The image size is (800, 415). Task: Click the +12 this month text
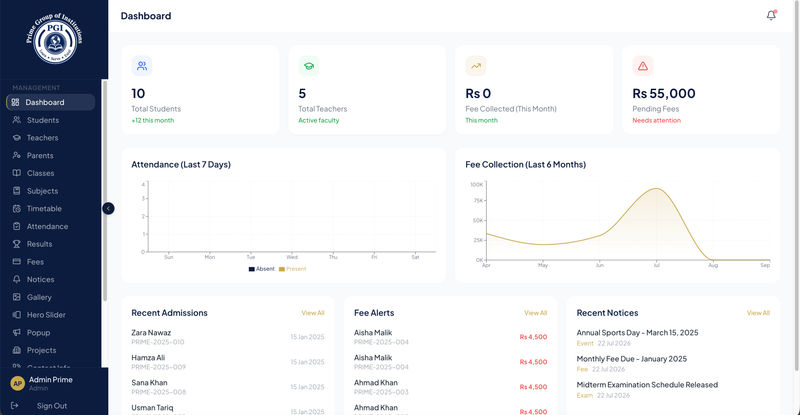[153, 120]
